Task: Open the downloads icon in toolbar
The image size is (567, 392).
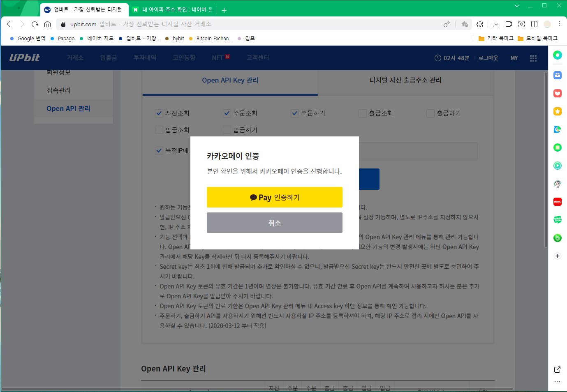Action: point(496,24)
